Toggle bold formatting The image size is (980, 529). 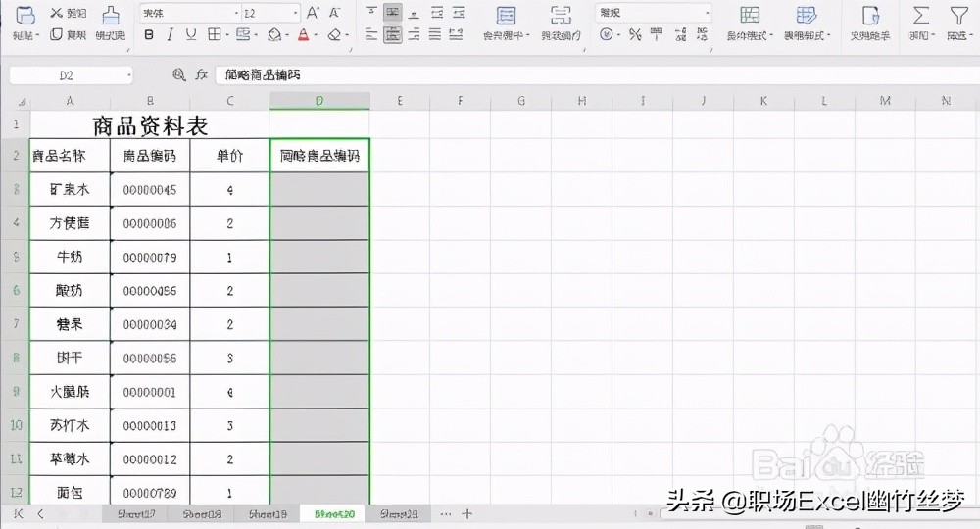(149, 35)
